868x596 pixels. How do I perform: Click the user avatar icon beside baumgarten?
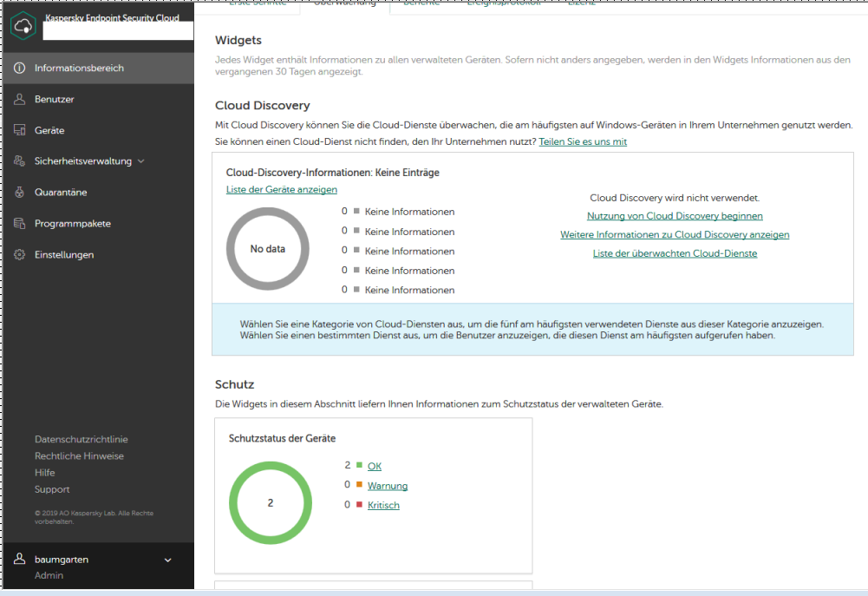click(x=19, y=559)
